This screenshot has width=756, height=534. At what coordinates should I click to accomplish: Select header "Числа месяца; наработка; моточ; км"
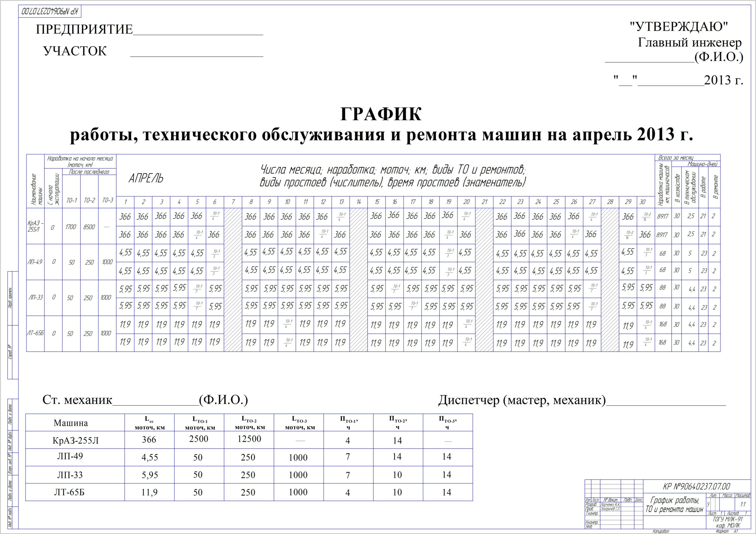pyautogui.click(x=344, y=170)
